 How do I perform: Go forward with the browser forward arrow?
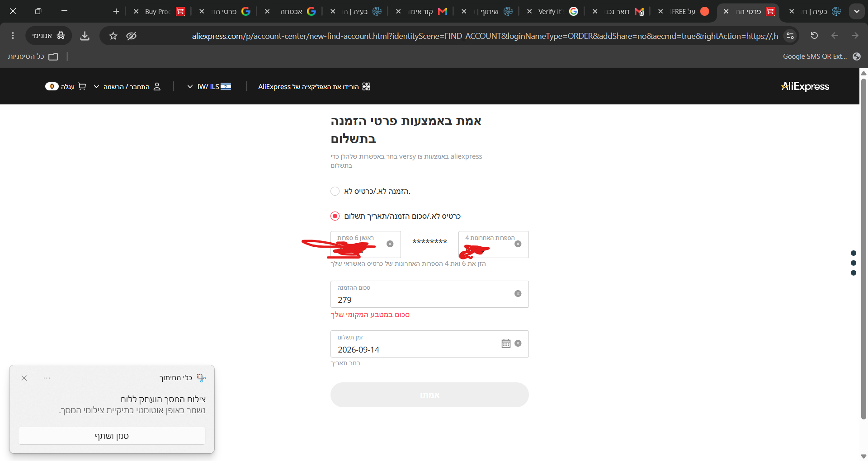(854, 36)
